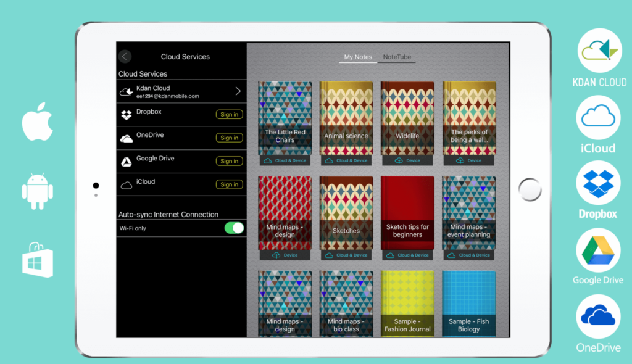Screen dimensions: 632x364
Task: Open the Mind maps - bio class notebook
Action: pos(346,304)
